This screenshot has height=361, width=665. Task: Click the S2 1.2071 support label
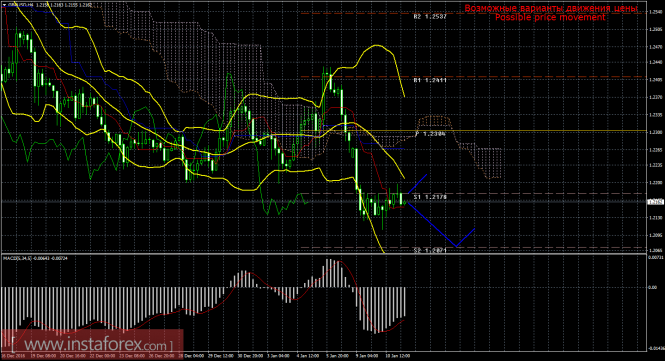(x=430, y=251)
